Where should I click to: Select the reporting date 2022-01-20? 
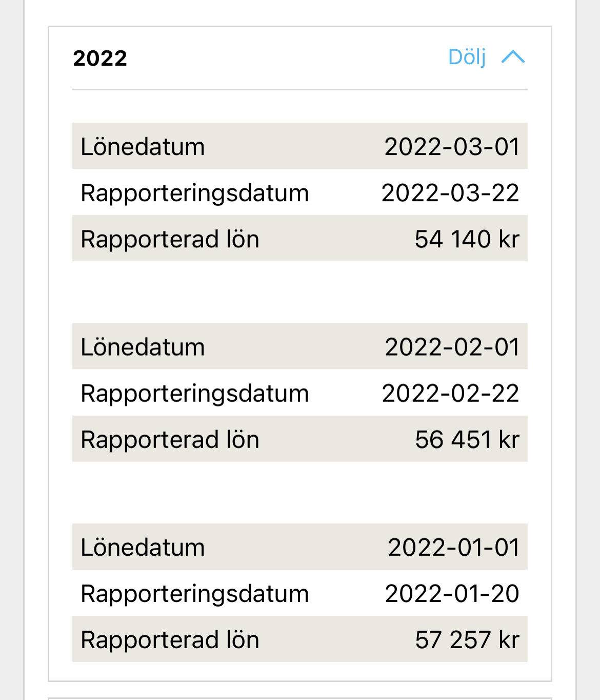[452, 594]
